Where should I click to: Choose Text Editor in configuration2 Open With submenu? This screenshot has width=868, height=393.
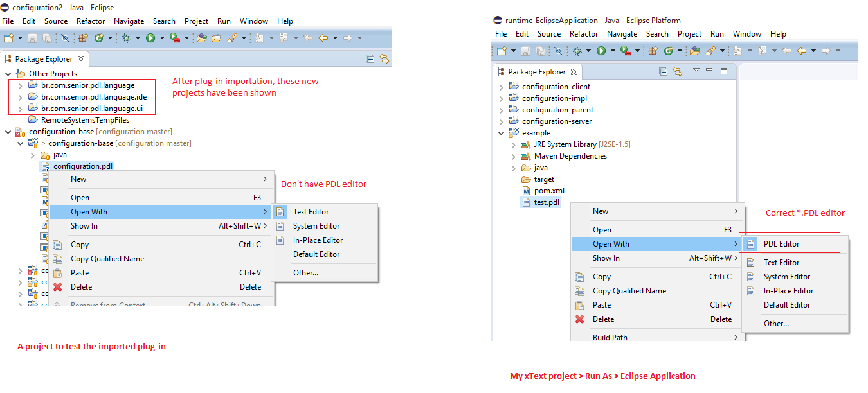coord(324,212)
